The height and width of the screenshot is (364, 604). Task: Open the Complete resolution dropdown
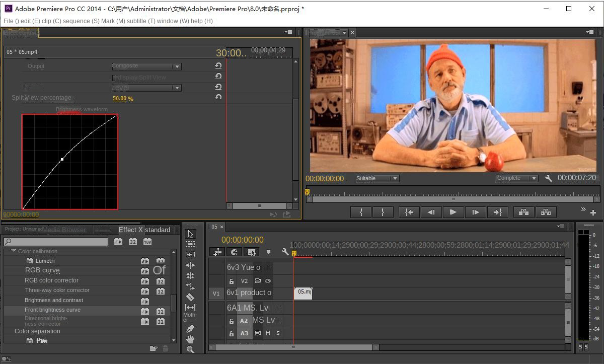point(516,178)
